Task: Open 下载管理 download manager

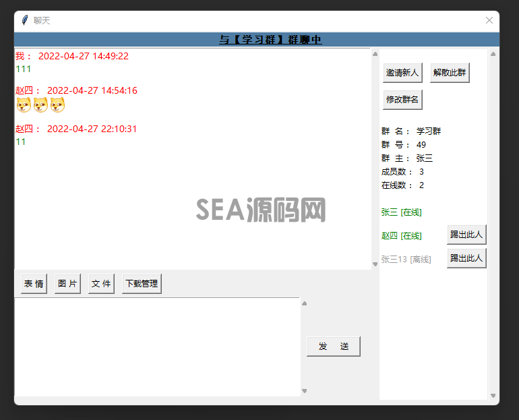Action: pyautogui.click(x=142, y=284)
